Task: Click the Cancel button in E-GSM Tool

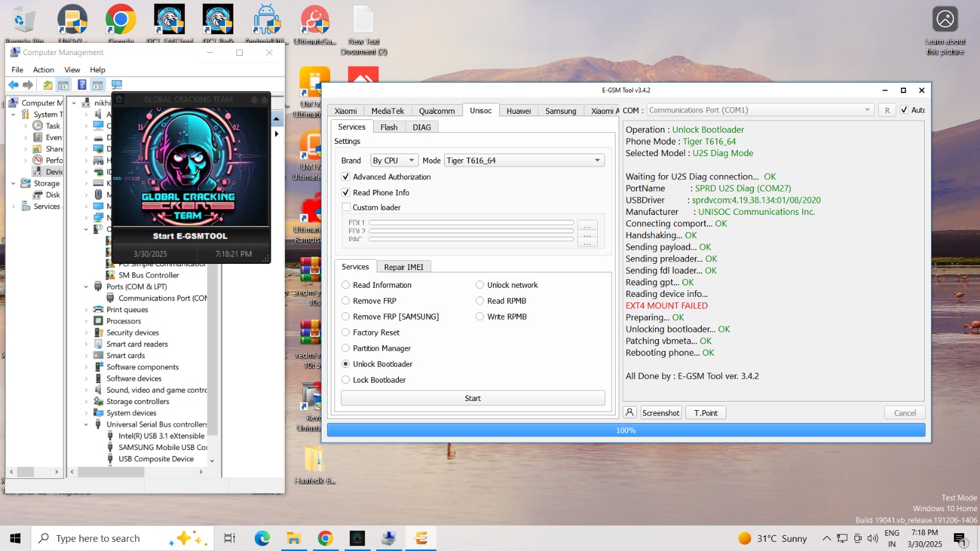Action: tap(905, 413)
